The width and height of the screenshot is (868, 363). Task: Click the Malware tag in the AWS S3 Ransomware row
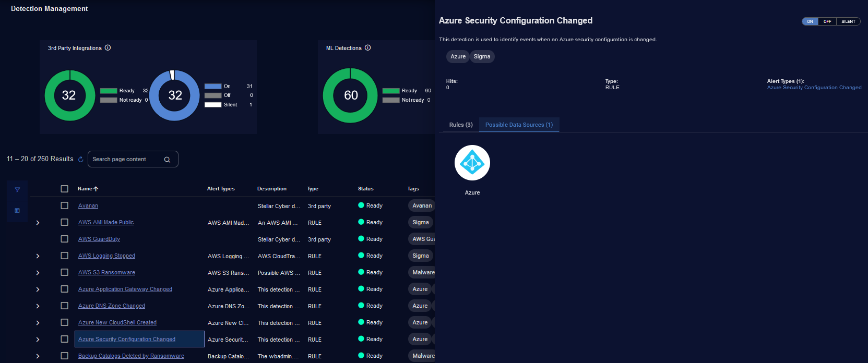point(423,272)
